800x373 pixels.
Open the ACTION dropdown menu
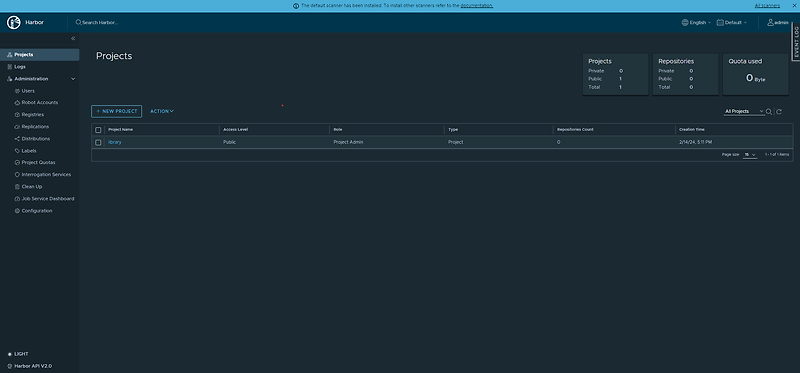162,111
